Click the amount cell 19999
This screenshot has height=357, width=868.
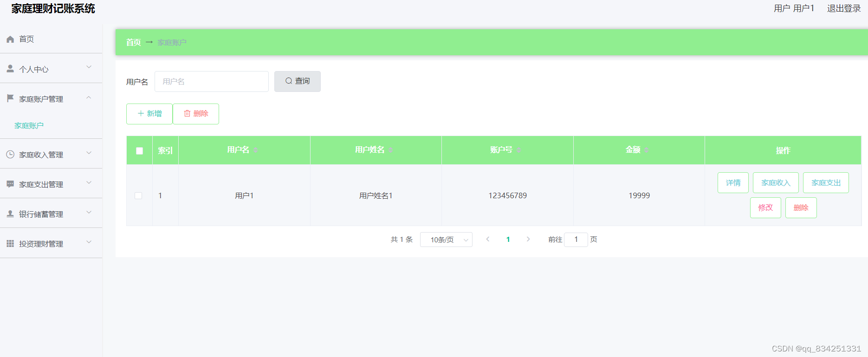[639, 195]
